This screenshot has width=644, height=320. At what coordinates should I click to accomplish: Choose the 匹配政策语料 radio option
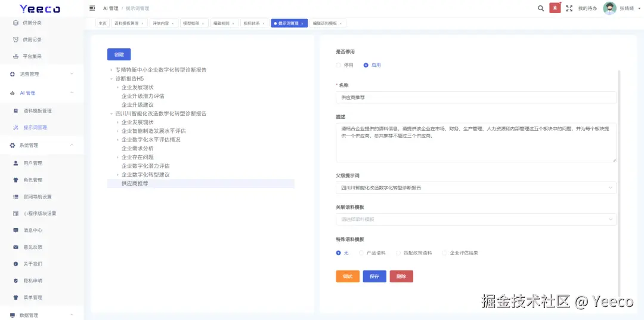(x=398, y=253)
